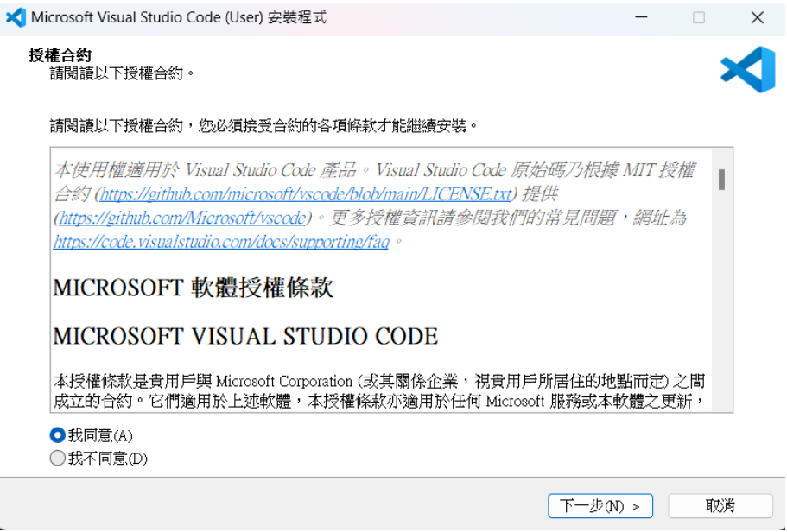Open the LICENSE.txt GitHub link
This screenshot has width=787, height=532.
305,194
